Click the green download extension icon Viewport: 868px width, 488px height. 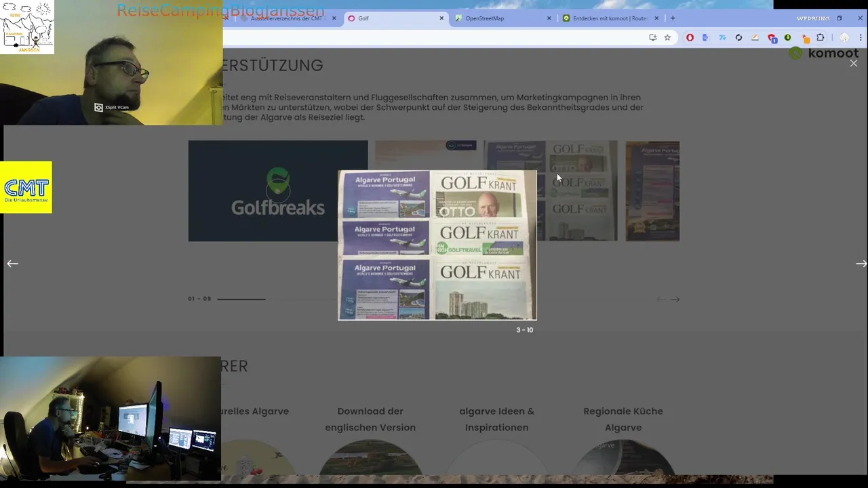coord(787,38)
